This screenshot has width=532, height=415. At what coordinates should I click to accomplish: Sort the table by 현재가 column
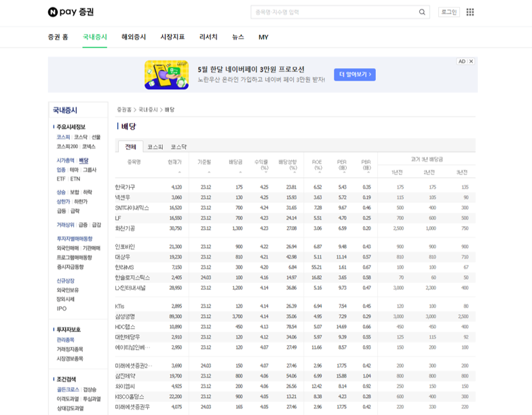pyautogui.click(x=175, y=162)
